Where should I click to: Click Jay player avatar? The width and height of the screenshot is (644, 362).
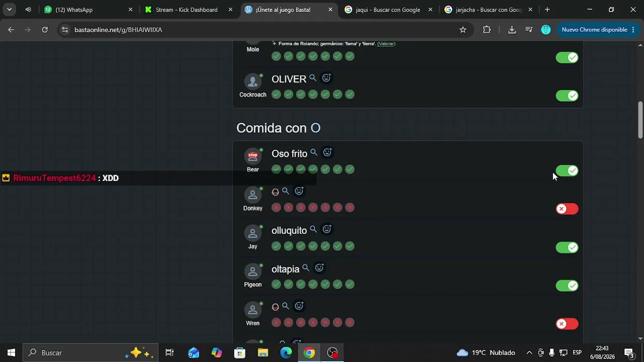253,233
